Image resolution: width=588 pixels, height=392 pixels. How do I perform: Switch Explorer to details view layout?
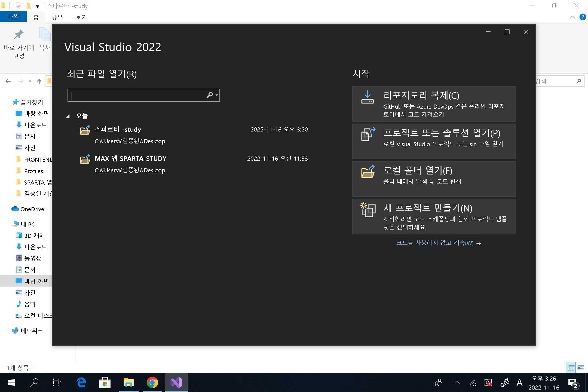point(571,368)
